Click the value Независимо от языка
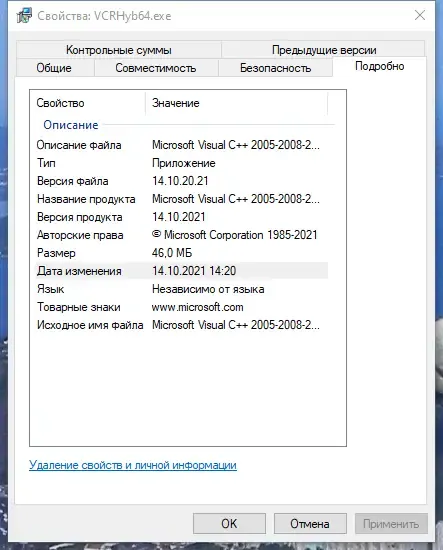 pos(208,289)
